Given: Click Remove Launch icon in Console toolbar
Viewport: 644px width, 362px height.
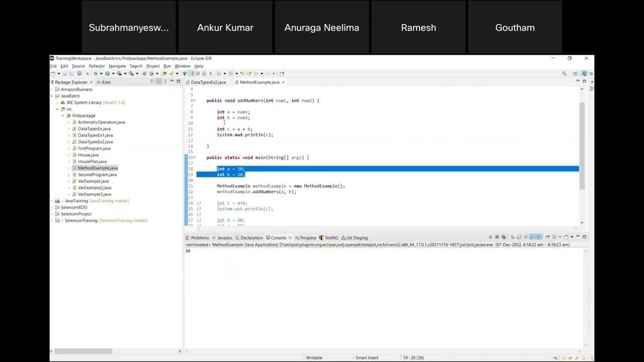Looking at the screenshot, I should pyautogui.click(x=497, y=237).
